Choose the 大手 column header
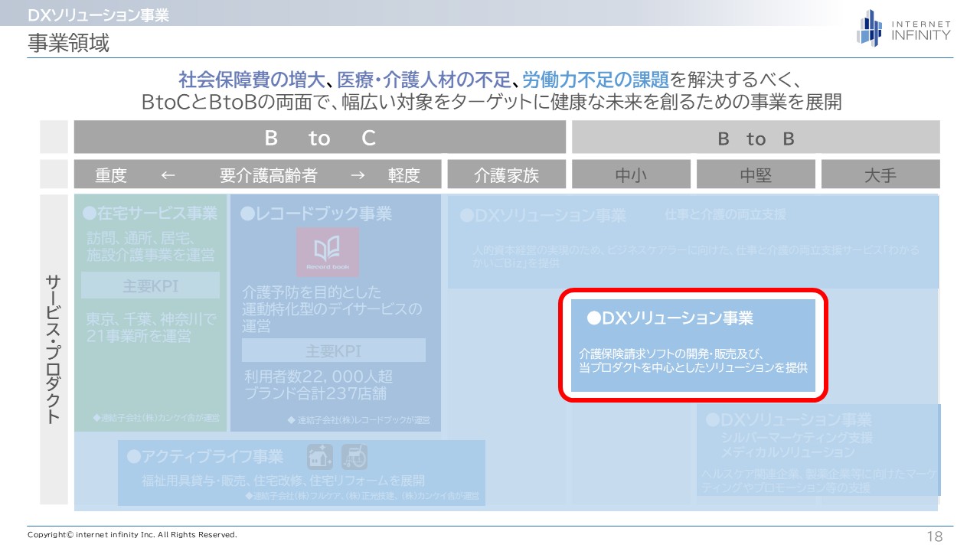This screenshot has width=980, height=551. [880, 175]
